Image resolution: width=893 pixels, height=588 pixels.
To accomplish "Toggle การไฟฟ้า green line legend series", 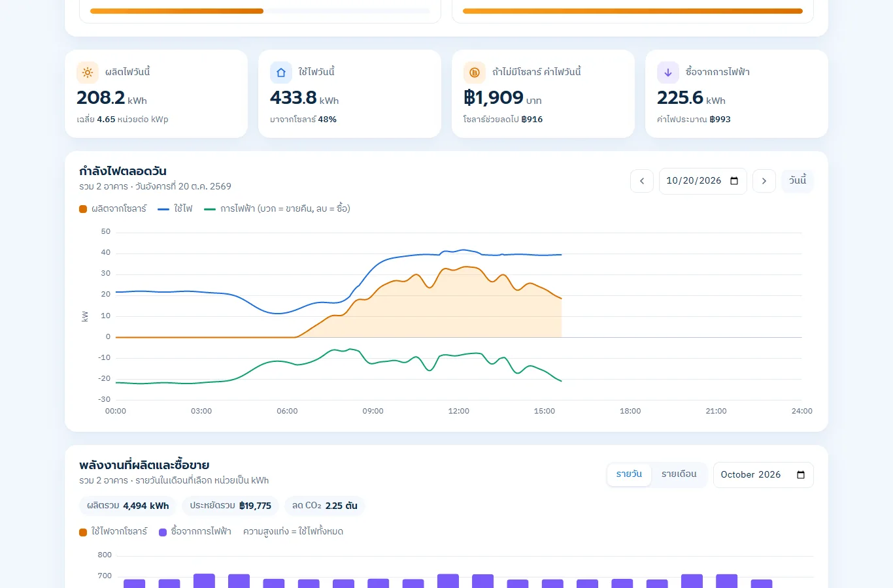I will tap(277, 209).
